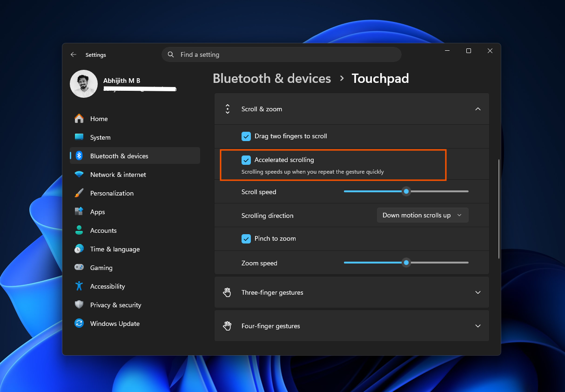The width and height of the screenshot is (565, 392).
Task: Click the Scroll & zoom arrows icon
Action: tap(228, 109)
